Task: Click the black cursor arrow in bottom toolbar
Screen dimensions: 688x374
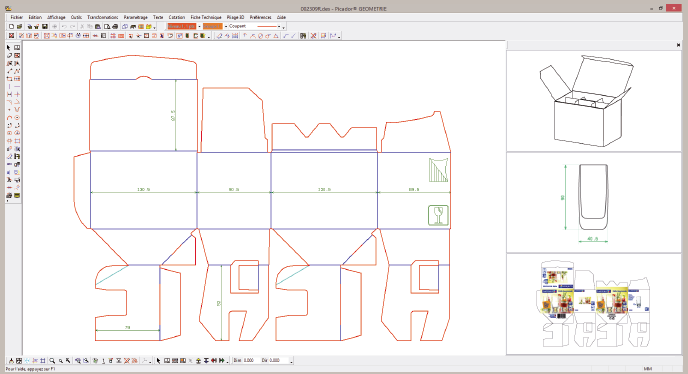Action: (159, 360)
